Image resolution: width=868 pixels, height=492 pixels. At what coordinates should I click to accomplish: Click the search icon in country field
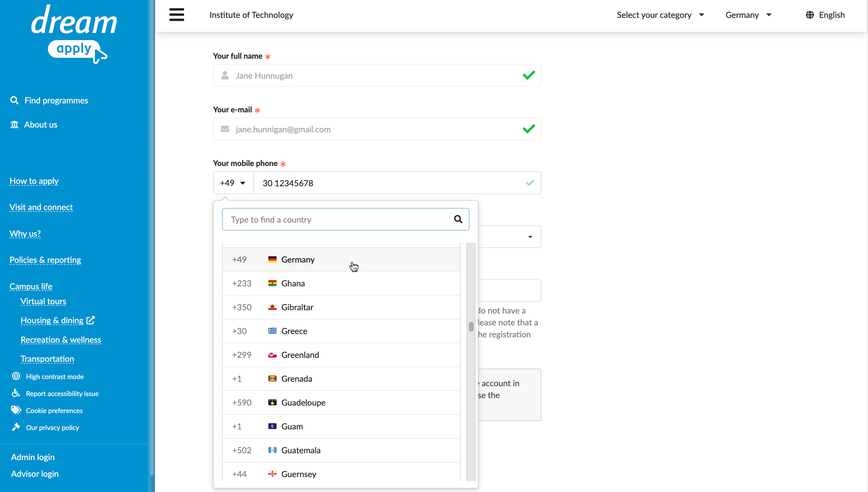458,219
